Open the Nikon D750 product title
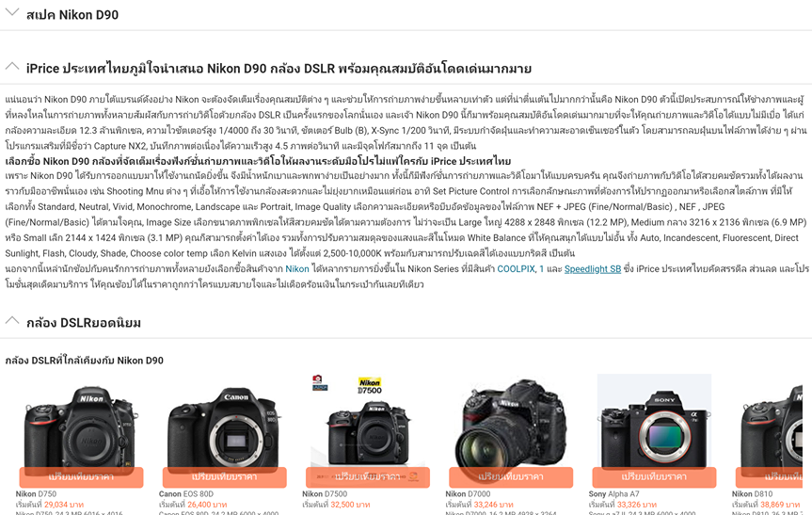Viewport: 812px width, 515px height. coord(36,494)
